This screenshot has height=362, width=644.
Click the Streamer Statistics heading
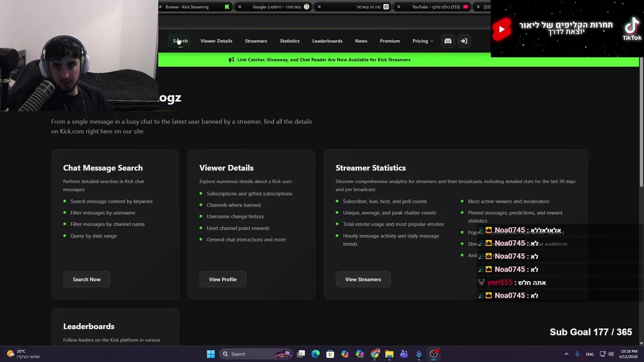click(x=371, y=168)
